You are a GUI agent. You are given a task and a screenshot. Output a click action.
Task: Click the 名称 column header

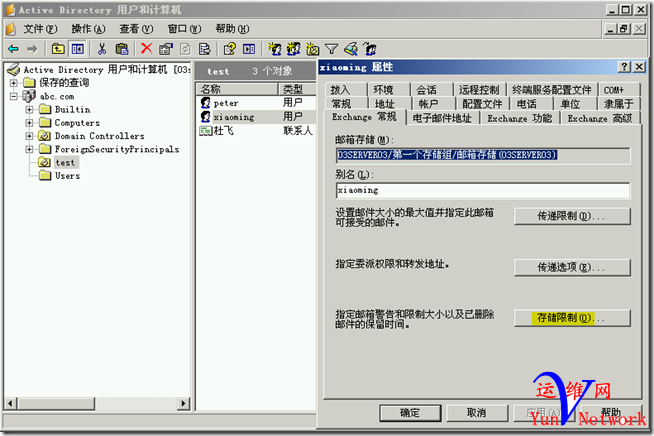pos(236,89)
